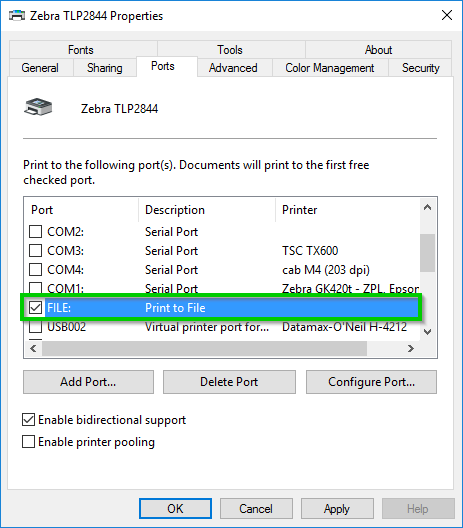463x528 pixels.
Task: Toggle Enable bidirectional support checkbox
Action: pyautogui.click(x=28, y=420)
